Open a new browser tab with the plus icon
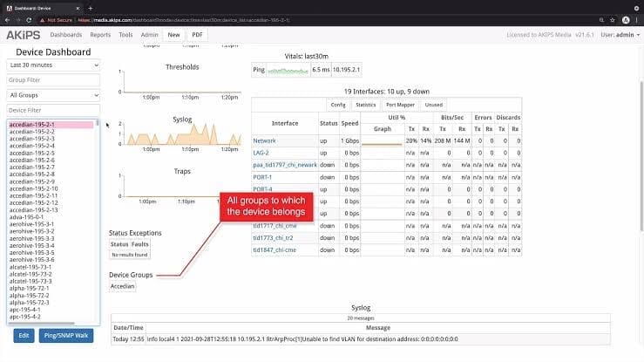 (x=90, y=6)
